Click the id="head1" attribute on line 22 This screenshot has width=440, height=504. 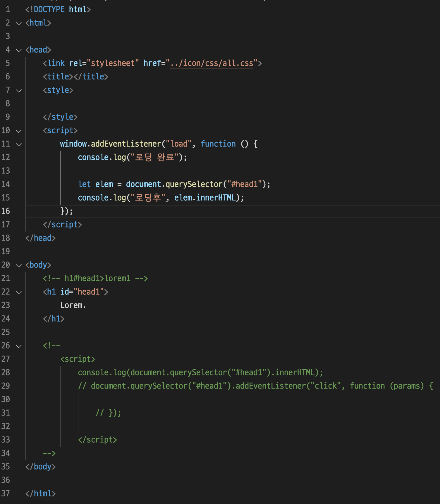[82, 292]
